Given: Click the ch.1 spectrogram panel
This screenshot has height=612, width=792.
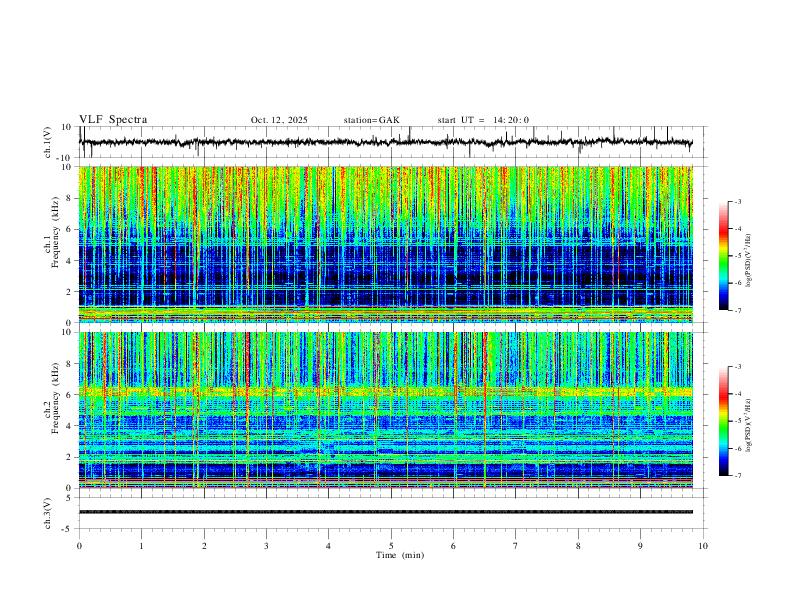Looking at the screenshot, I should pos(385,244).
